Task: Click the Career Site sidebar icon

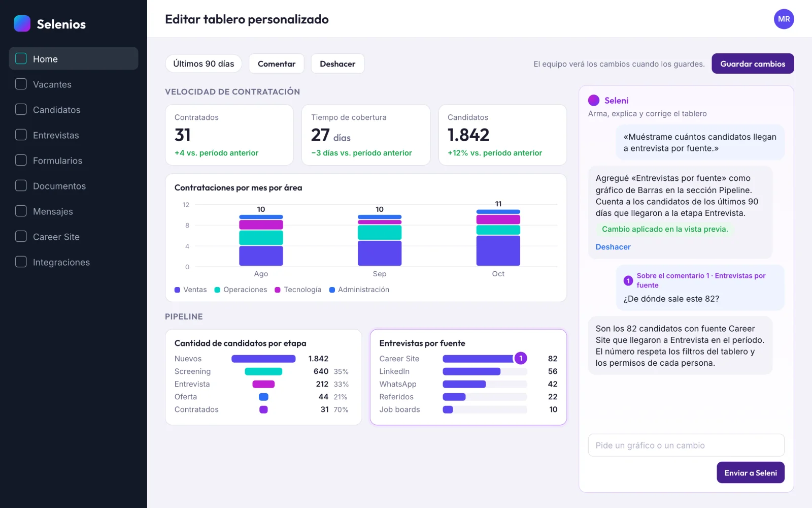Action: click(21, 236)
